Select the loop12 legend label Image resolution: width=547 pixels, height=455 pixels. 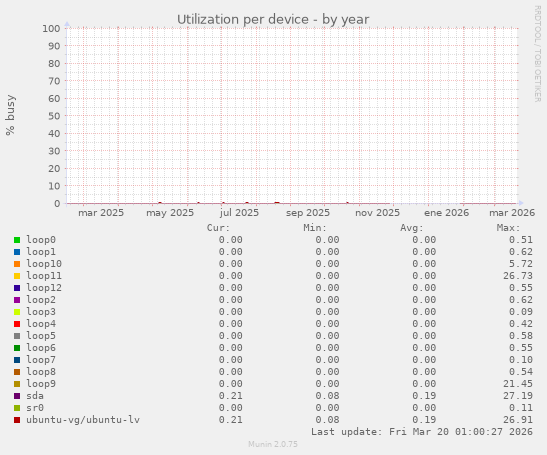pos(44,288)
